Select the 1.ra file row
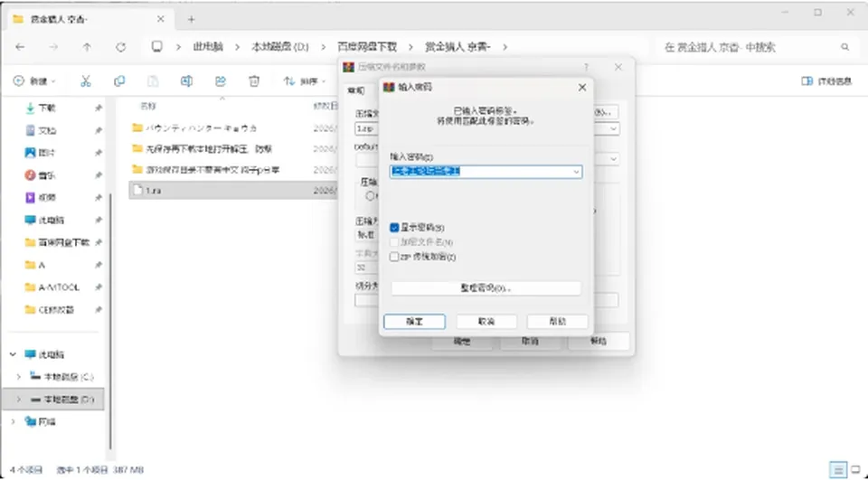Image resolution: width=868 pixels, height=480 pixels. pyautogui.click(x=233, y=191)
